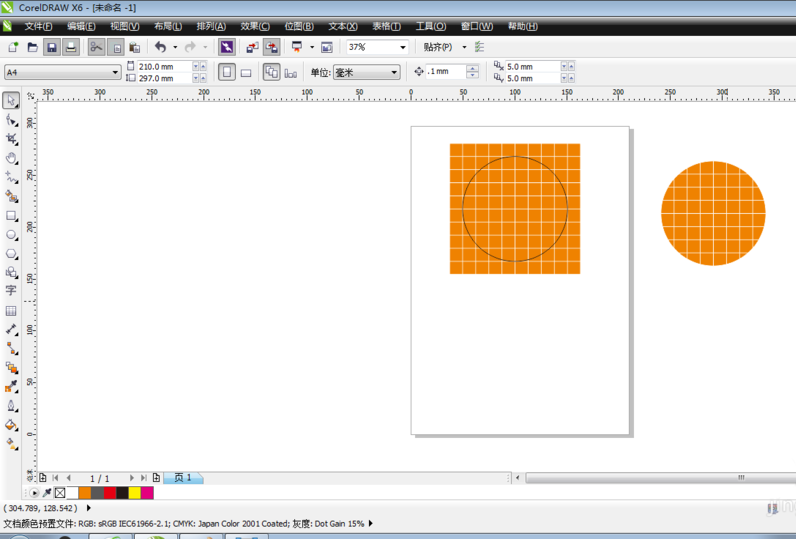Click the 贴齐(P) snap button
Viewport: 796px width, 539px height.
(x=437, y=47)
